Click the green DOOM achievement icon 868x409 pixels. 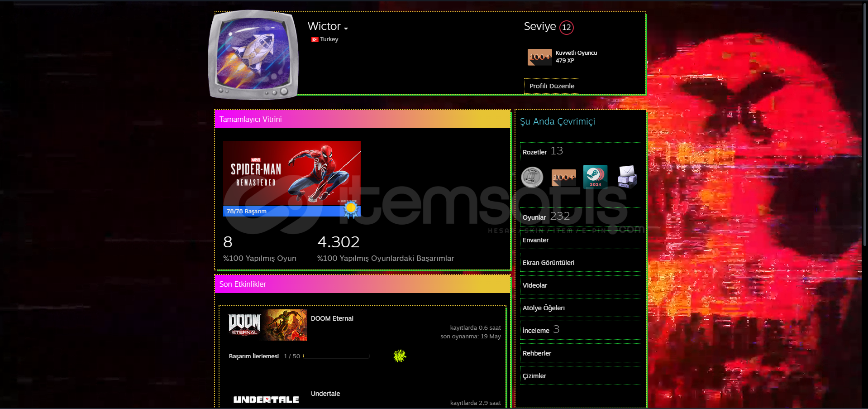[400, 356]
